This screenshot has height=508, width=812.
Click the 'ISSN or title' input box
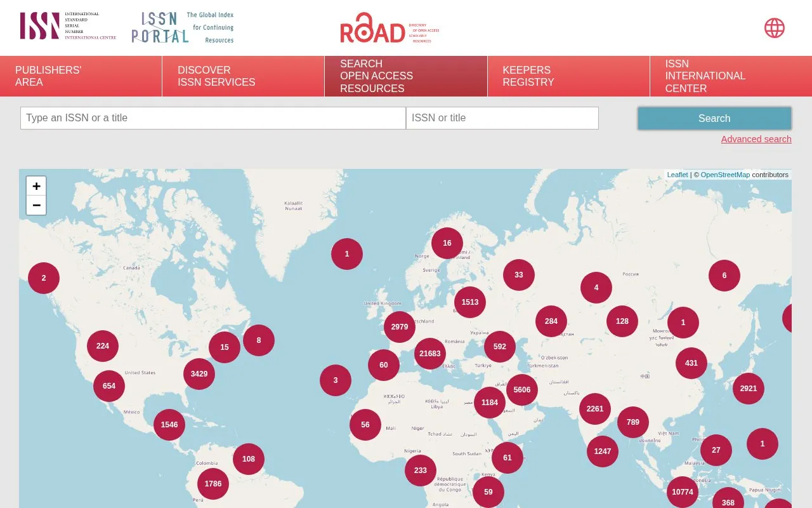point(502,118)
